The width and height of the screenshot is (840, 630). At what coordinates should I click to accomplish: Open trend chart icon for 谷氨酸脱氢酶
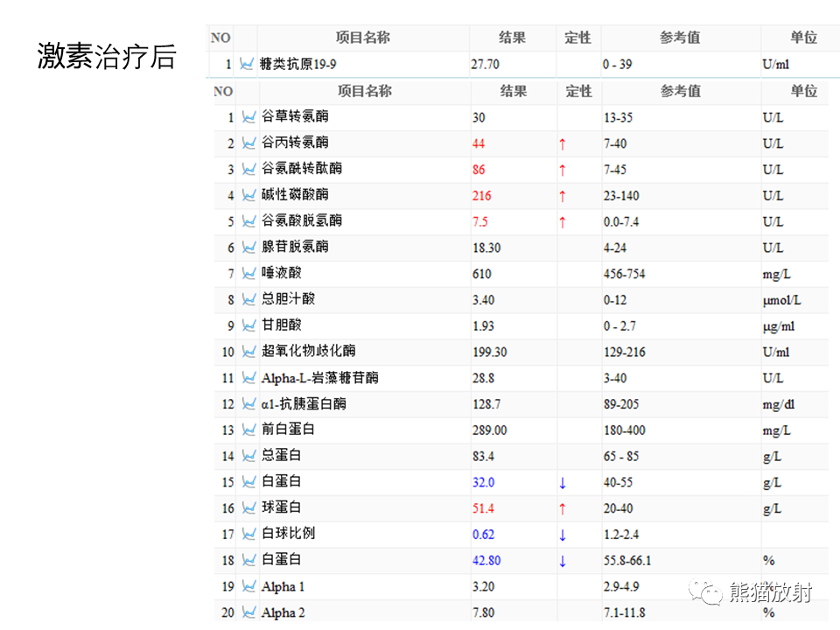248,221
